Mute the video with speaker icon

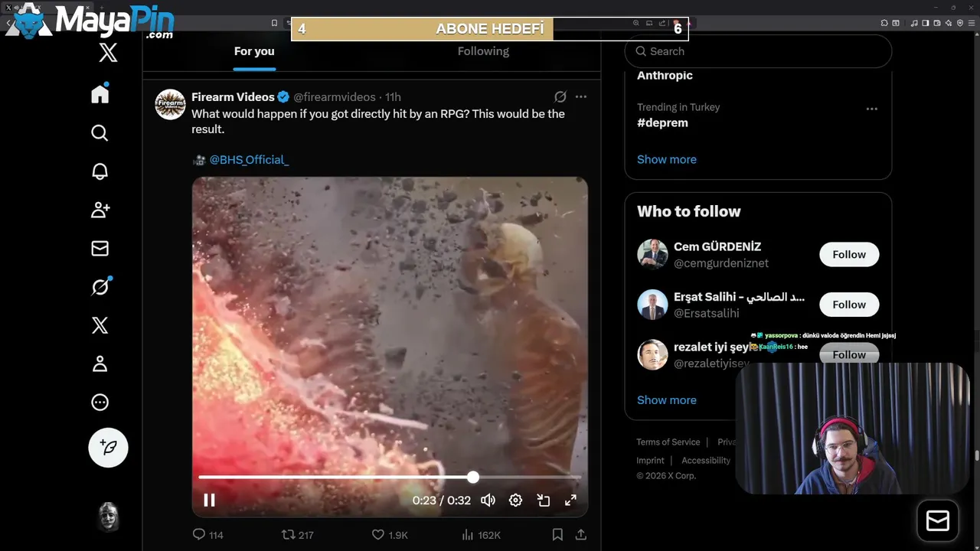pyautogui.click(x=488, y=500)
